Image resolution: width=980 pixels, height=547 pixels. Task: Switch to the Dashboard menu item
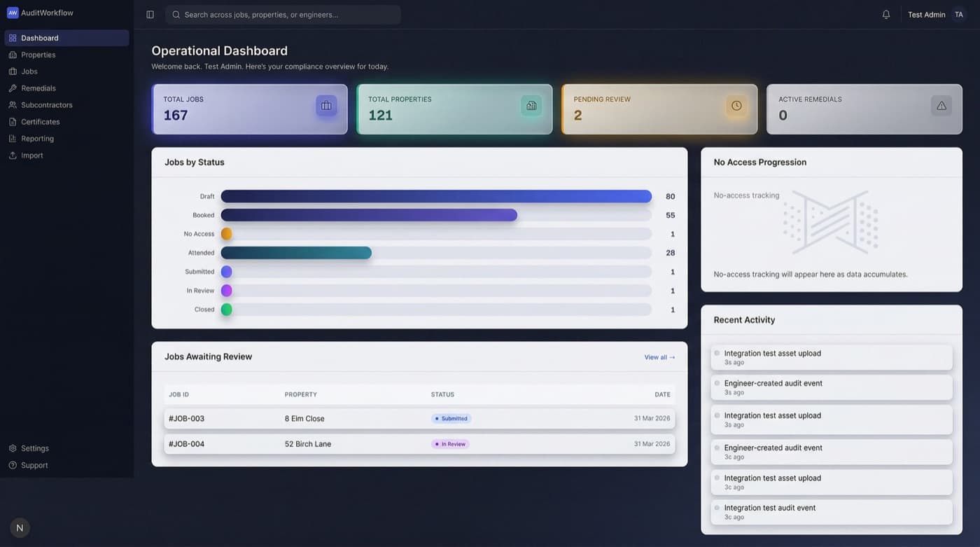(38, 37)
